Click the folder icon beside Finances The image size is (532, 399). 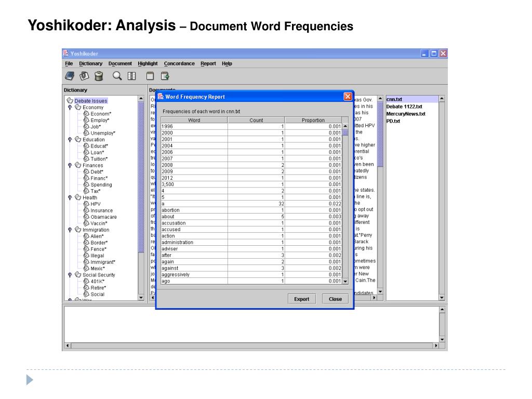[78, 165]
